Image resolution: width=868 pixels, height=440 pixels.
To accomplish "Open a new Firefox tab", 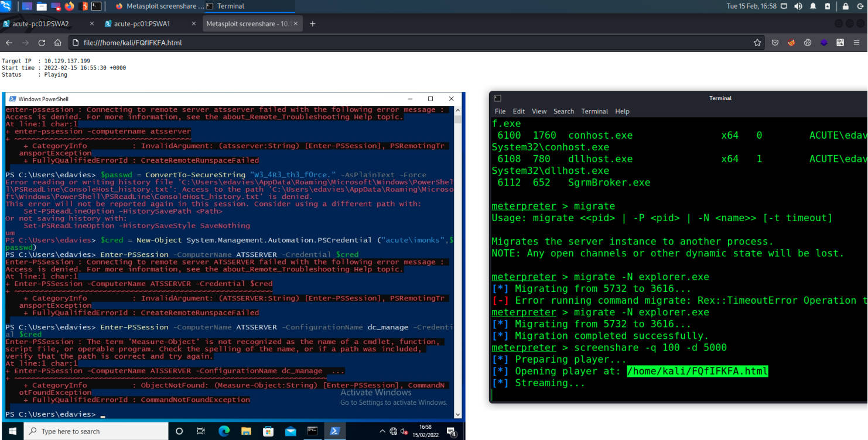I will pos(313,24).
